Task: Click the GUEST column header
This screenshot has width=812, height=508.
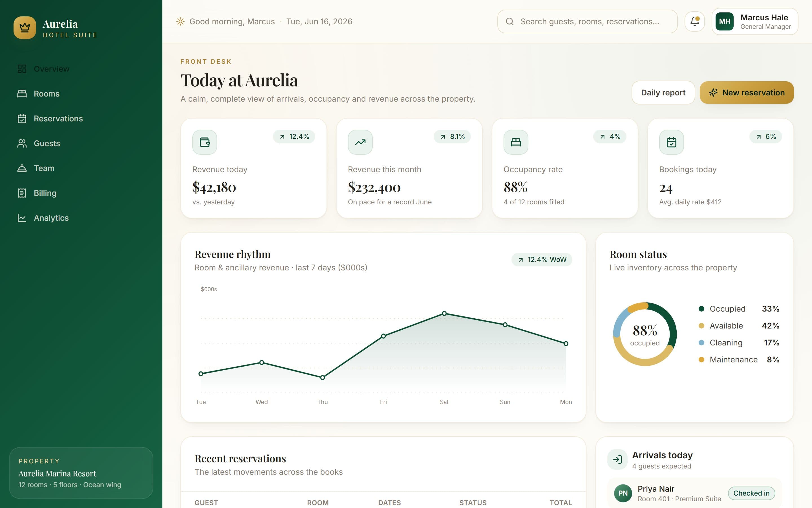Action: click(x=206, y=503)
